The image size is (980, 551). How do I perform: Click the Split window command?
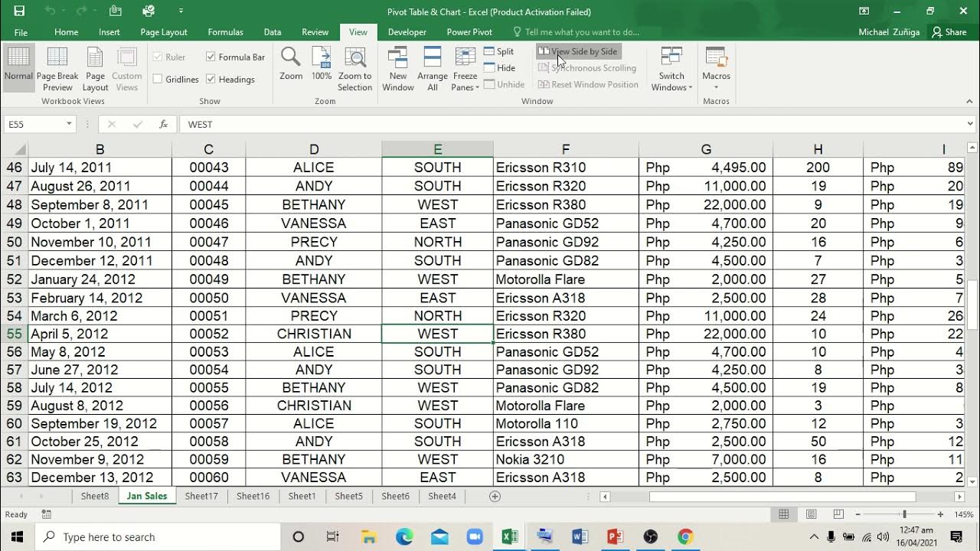[498, 51]
